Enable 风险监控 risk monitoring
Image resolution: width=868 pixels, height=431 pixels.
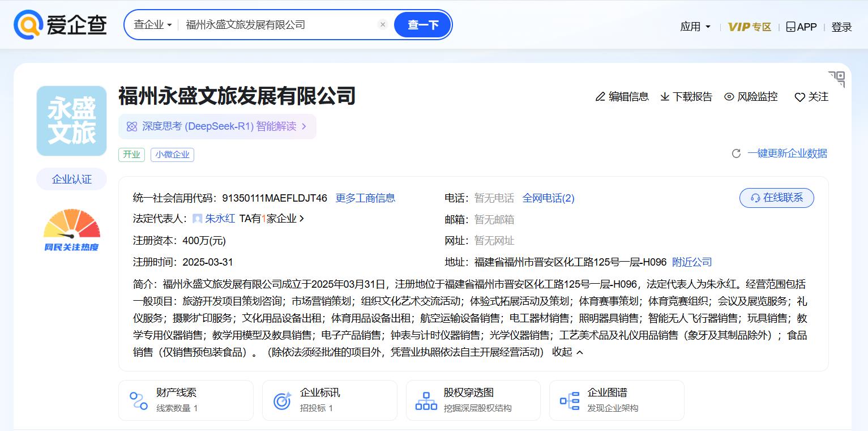point(751,97)
